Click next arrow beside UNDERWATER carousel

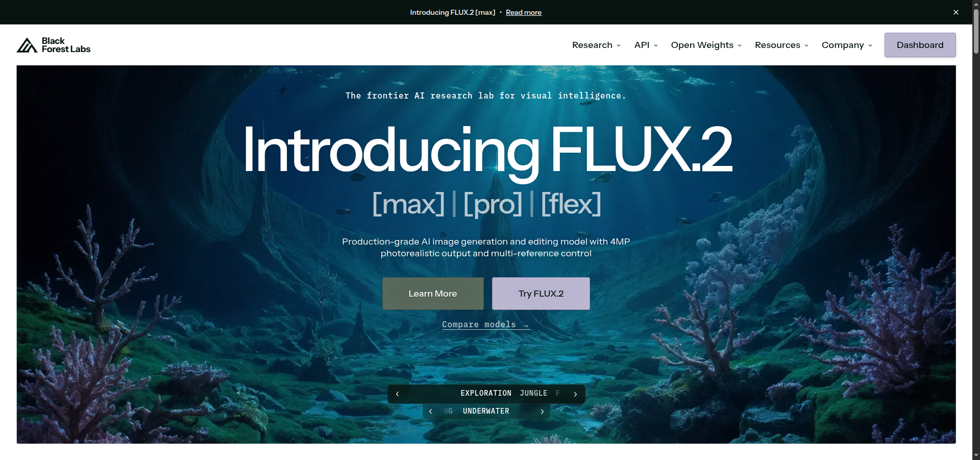pos(542,411)
